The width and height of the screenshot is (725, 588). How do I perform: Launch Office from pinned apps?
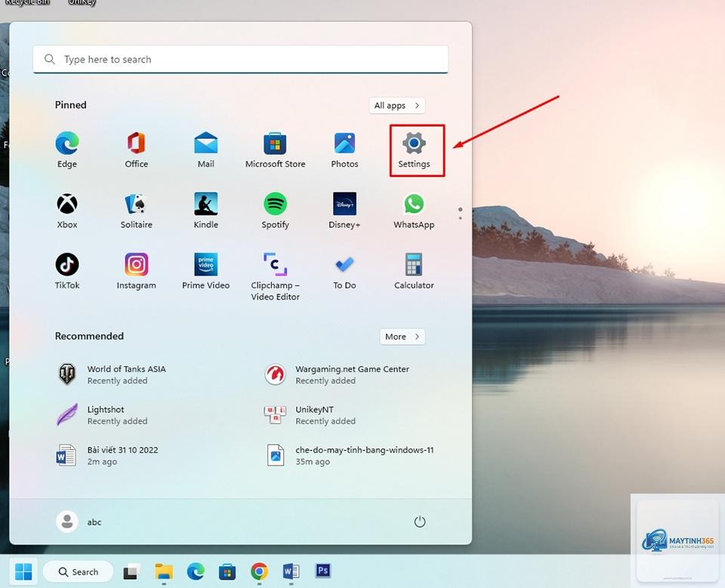coord(137,150)
